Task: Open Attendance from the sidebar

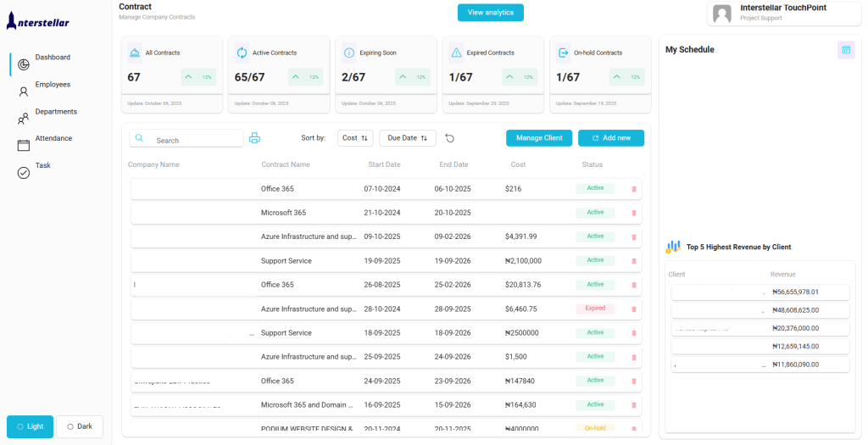Action: 53,138
